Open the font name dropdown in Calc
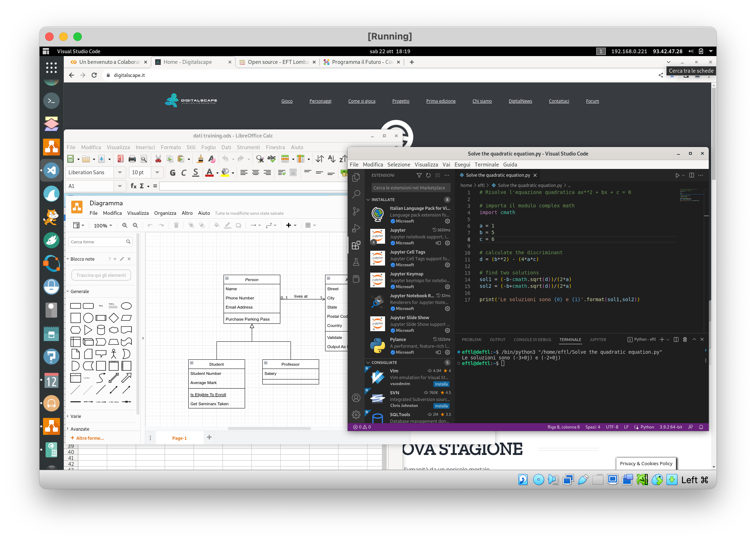 pos(120,172)
